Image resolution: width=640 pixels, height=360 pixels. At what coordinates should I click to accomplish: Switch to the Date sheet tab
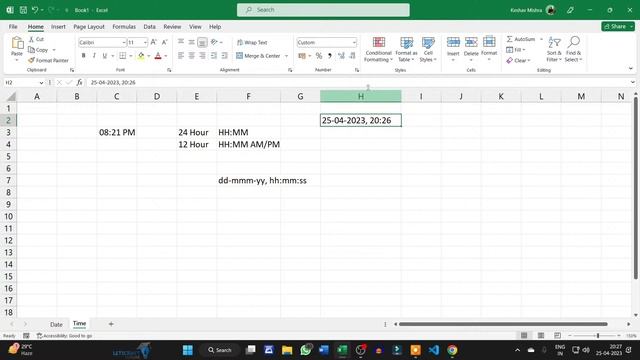pyautogui.click(x=56, y=324)
